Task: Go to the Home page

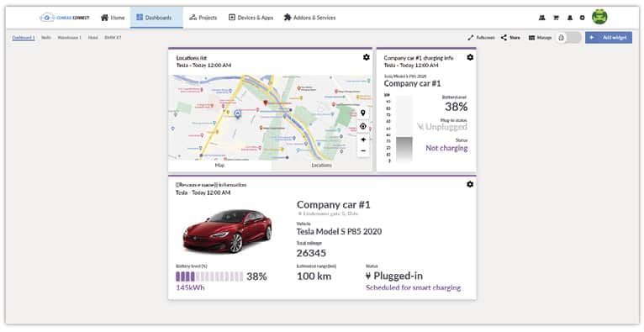Action: [113, 18]
